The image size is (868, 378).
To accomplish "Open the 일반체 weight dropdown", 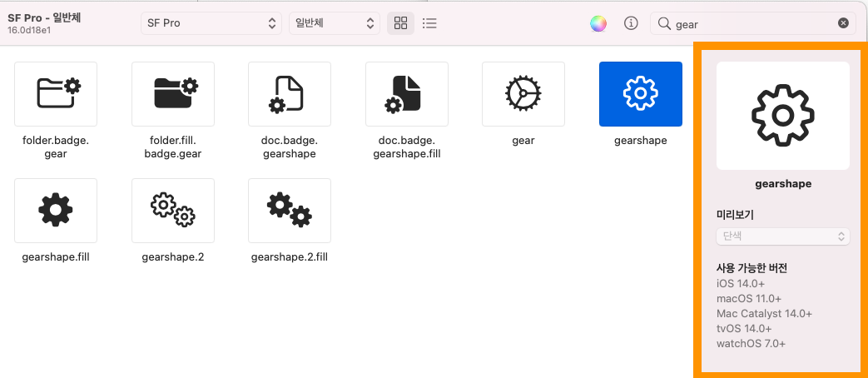I will [x=335, y=23].
